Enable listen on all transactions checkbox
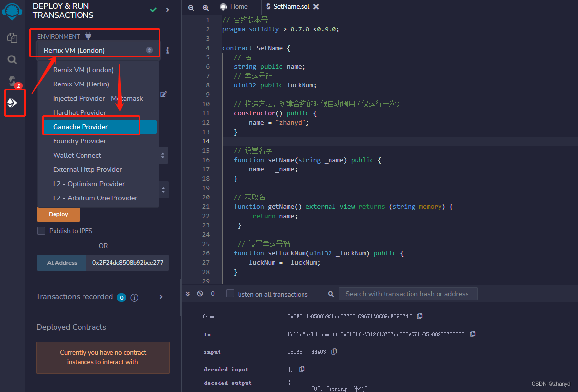 point(230,294)
